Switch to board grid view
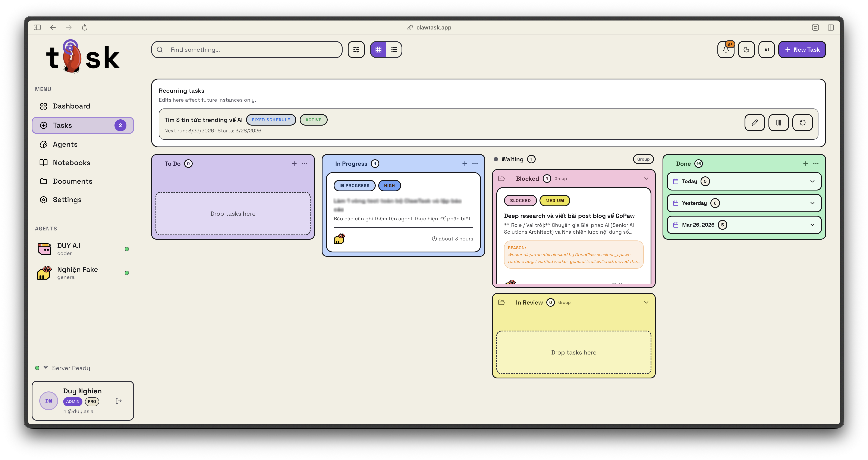Viewport: 868px width, 460px height. click(x=378, y=50)
